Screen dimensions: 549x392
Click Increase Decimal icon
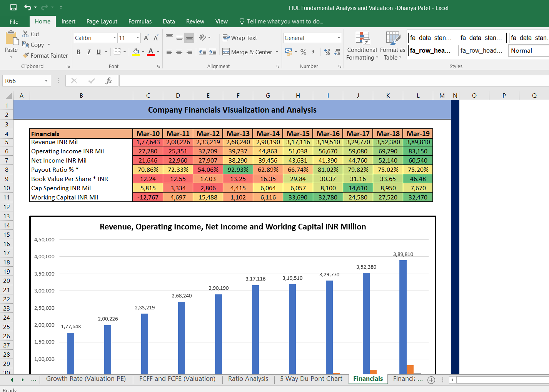[327, 52]
